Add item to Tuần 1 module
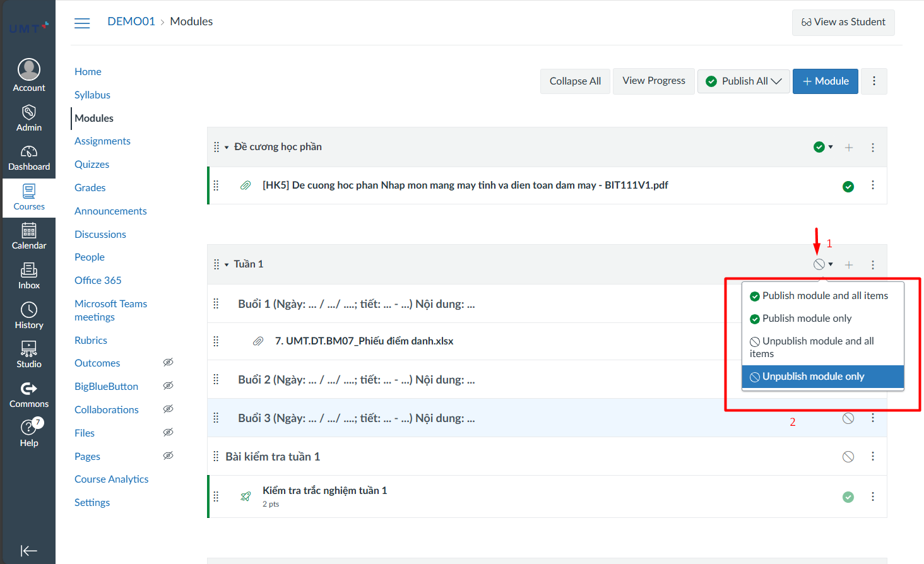The image size is (924, 564). 849,265
